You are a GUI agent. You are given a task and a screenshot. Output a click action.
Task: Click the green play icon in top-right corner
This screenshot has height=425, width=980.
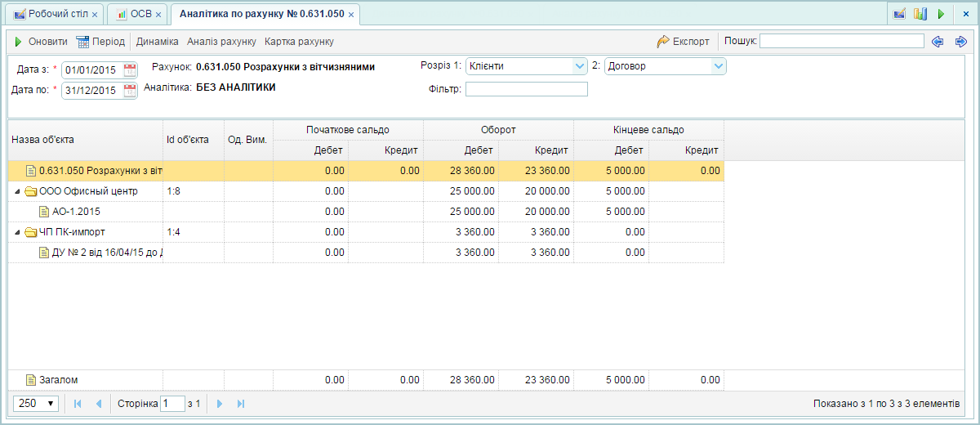941,14
